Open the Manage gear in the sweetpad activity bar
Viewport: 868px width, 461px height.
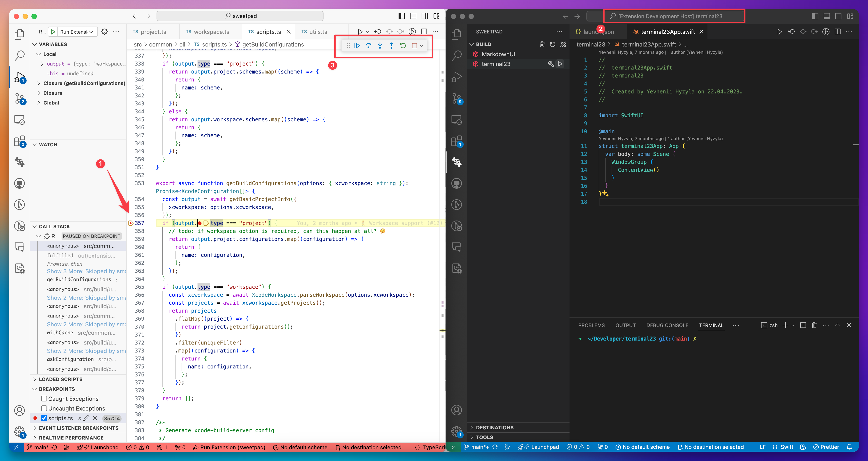[19, 431]
